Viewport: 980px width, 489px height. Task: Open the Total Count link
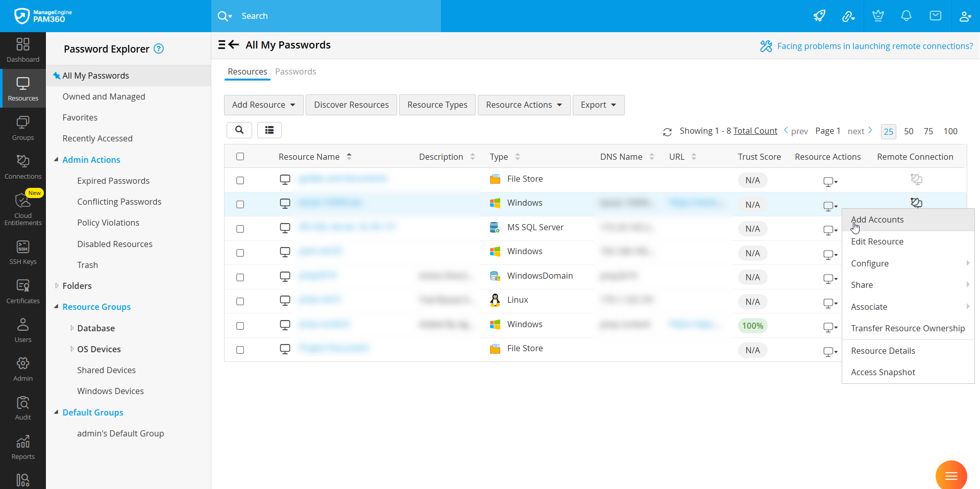pos(755,131)
